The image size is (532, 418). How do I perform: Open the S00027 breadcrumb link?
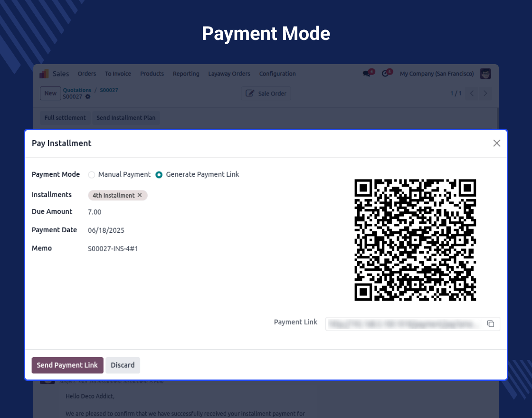(109, 90)
